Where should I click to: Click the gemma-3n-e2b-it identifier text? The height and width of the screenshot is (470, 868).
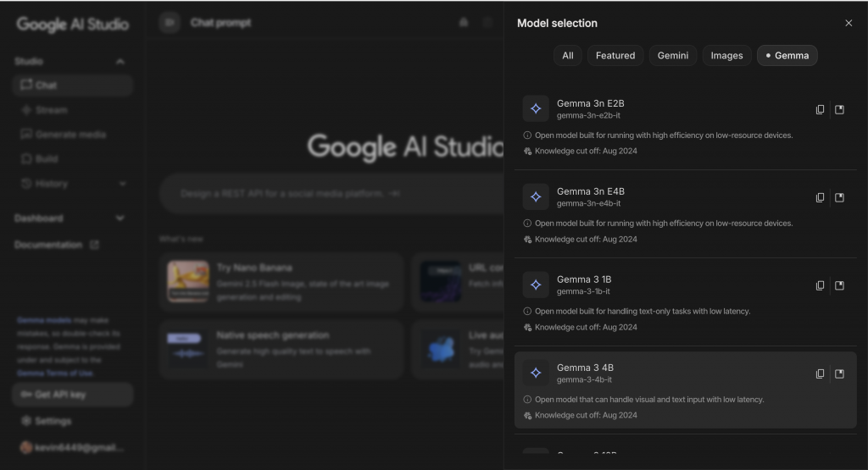pos(588,115)
